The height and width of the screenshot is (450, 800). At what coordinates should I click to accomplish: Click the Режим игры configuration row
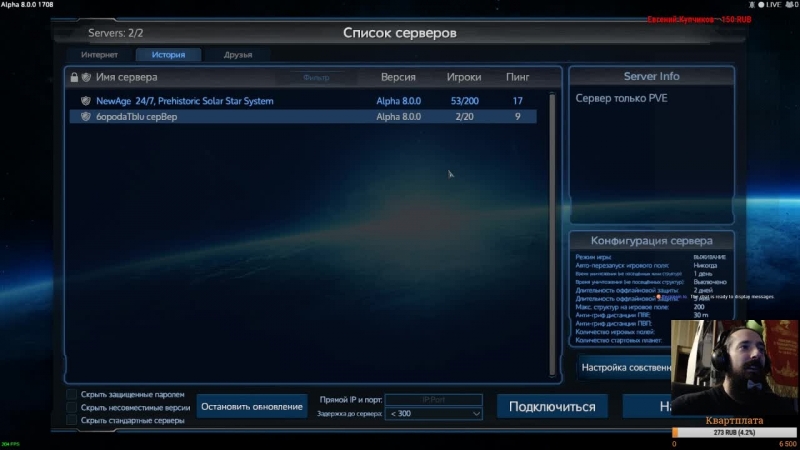651,257
